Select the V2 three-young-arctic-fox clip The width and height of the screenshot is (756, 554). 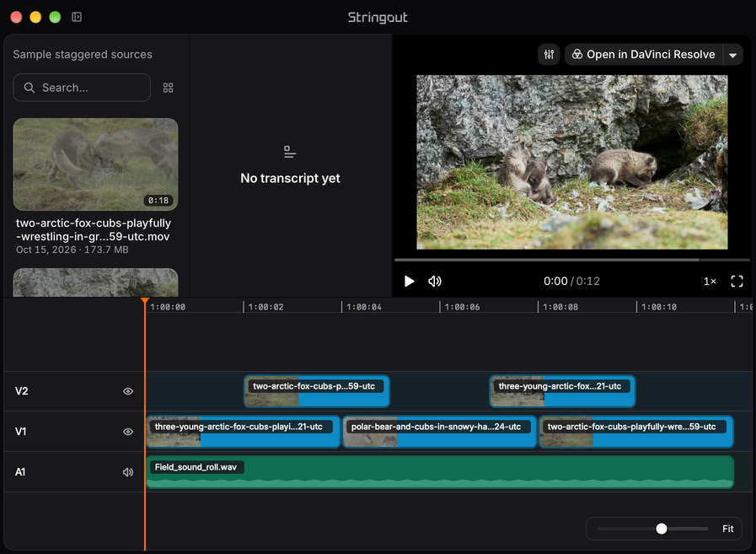[563, 391]
